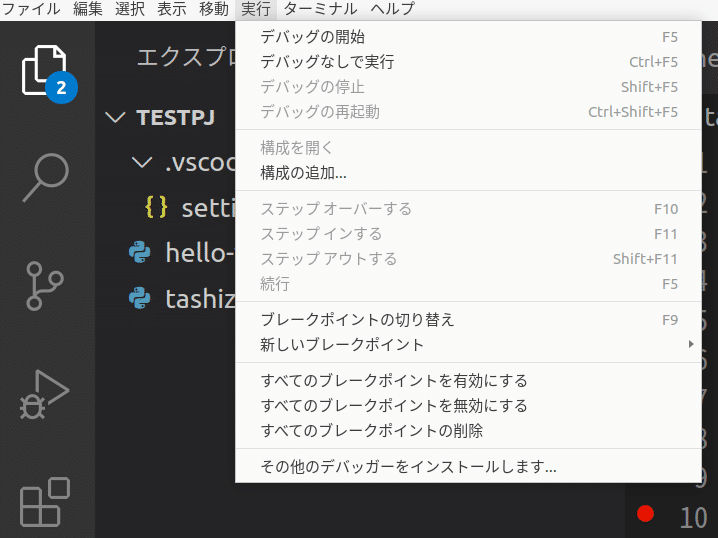Select すべてのブレークポイントの削除 entry
Image resolution: width=718 pixels, height=538 pixels.
[x=468, y=430]
